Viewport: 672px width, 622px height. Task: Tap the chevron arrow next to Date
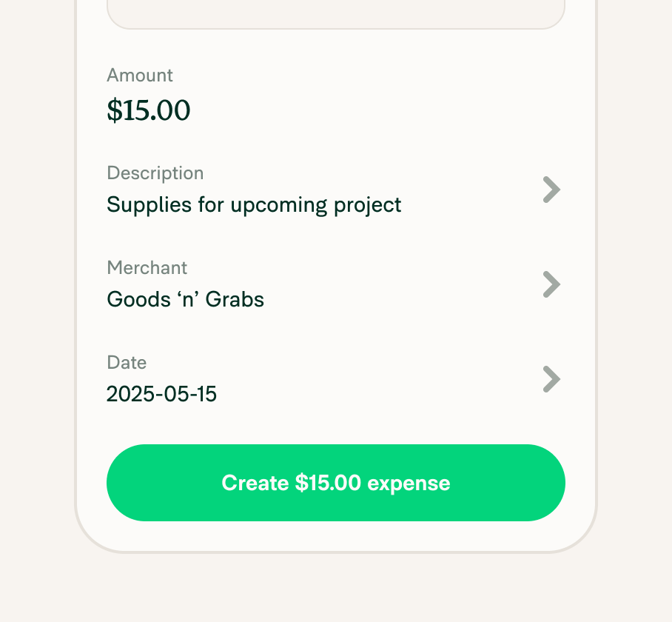point(551,379)
